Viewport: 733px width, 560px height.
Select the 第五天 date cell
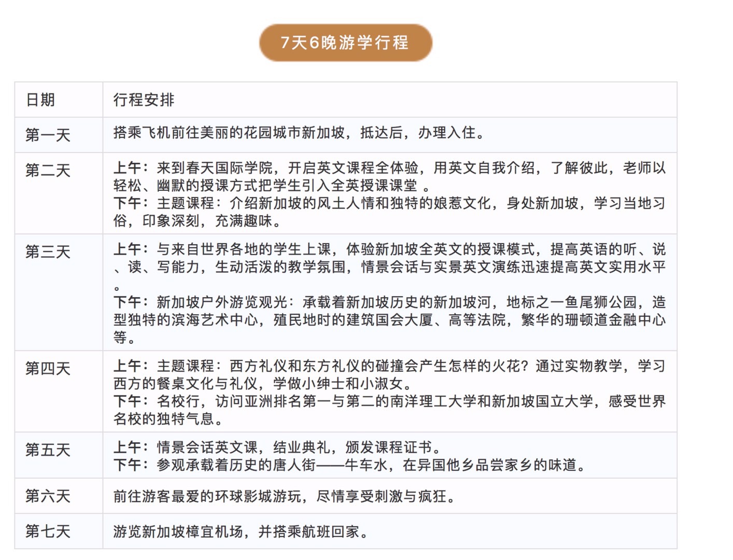tap(48, 450)
